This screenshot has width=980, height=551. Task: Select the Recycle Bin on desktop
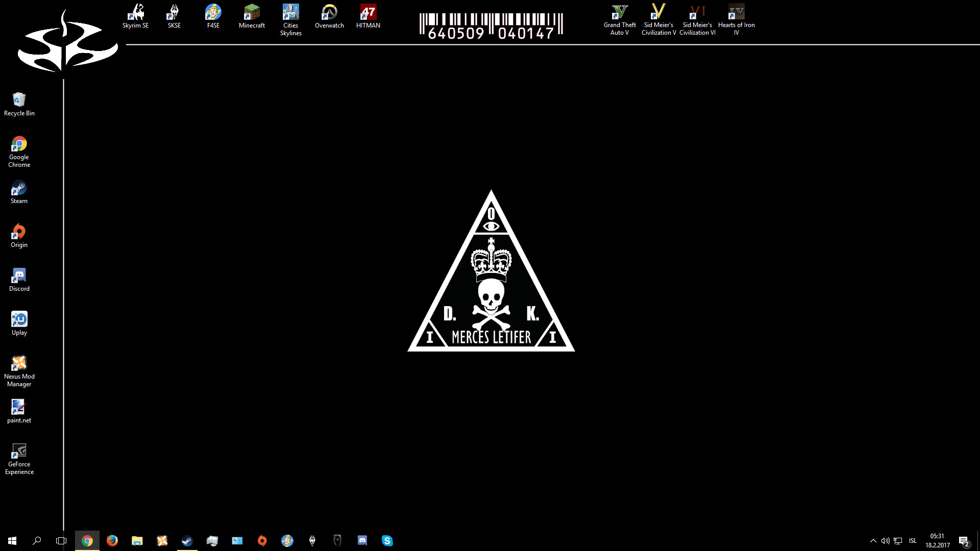click(x=19, y=104)
